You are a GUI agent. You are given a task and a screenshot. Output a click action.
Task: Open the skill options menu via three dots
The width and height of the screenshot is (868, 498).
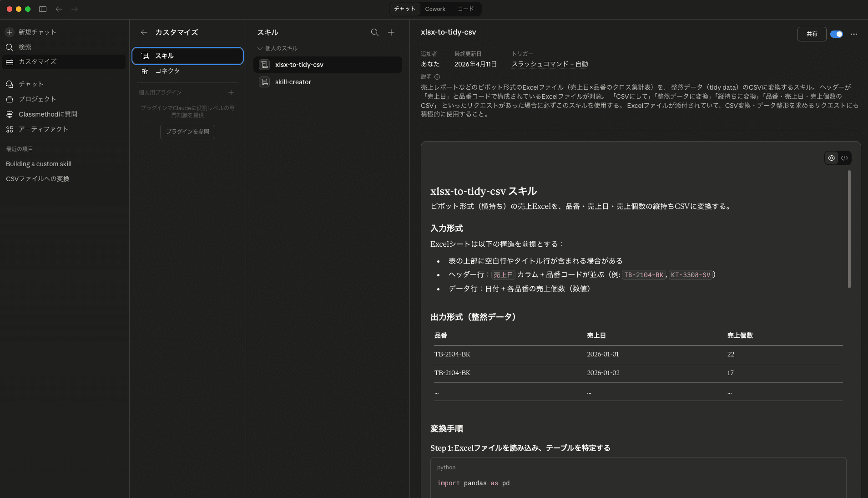(x=855, y=34)
